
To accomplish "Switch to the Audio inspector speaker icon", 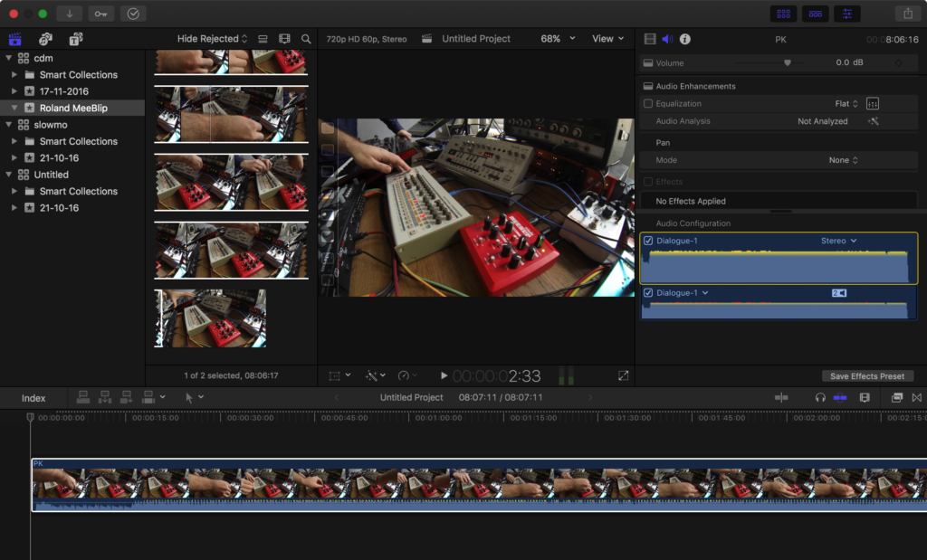I will tap(667, 39).
